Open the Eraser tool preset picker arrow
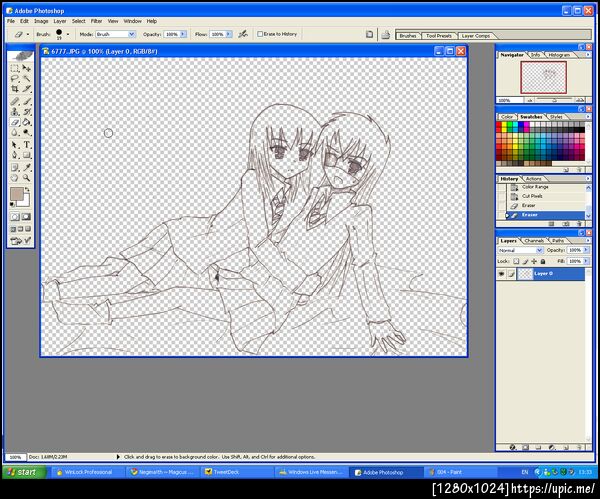The width and height of the screenshot is (600, 499). (x=28, y=34)
